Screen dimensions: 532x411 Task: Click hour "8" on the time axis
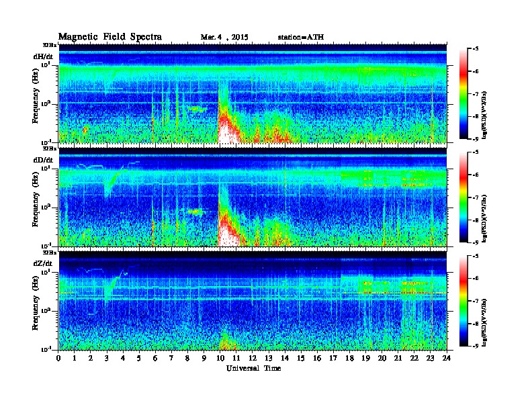tap(188, 359)
